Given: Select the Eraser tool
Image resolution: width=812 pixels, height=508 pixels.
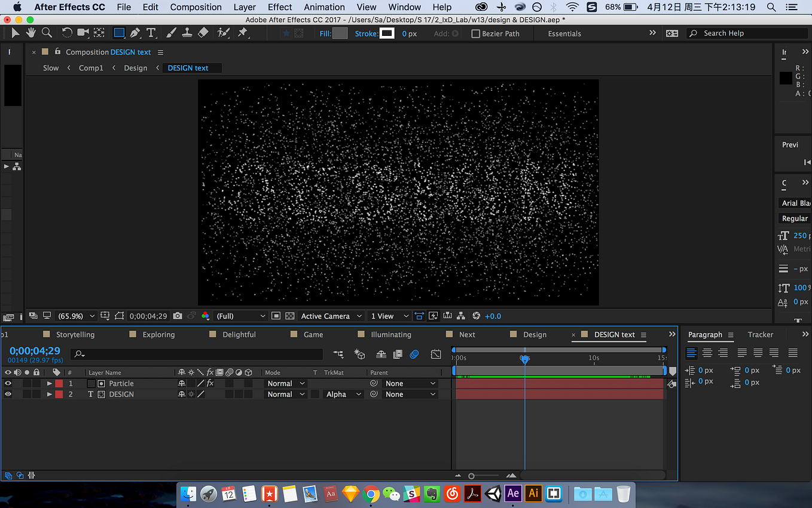Looking at the screenshot, I should coord(203,33).
